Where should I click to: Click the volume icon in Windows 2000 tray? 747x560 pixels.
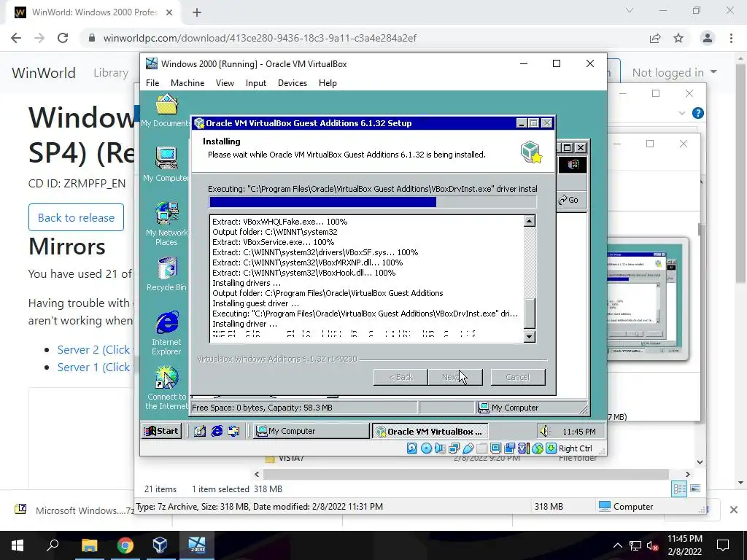pos(544,432)
